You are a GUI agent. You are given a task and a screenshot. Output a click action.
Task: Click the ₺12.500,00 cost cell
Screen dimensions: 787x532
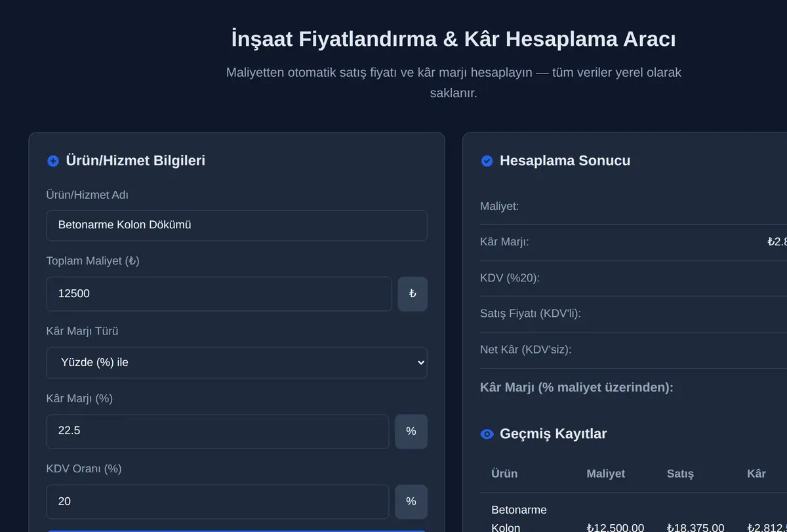(x=615, y=527)
